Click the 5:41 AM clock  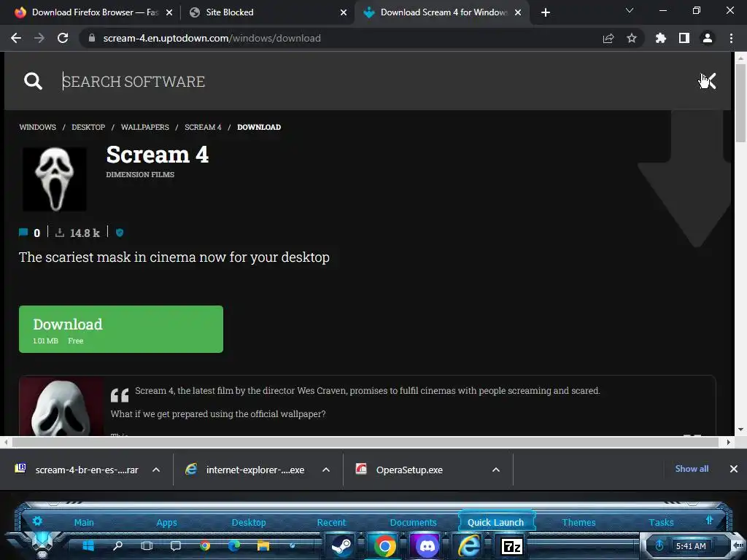pyautogui.click(x=691, y=546)
